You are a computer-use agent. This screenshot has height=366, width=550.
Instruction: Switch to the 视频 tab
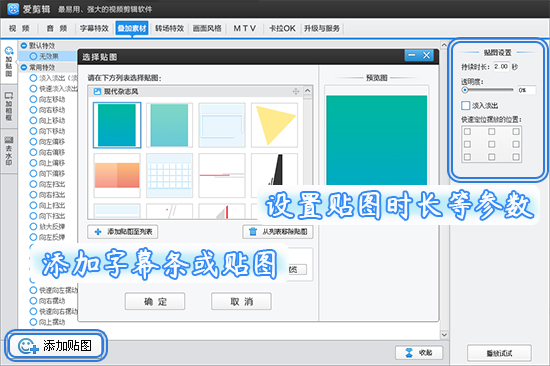tap(19, 28)
